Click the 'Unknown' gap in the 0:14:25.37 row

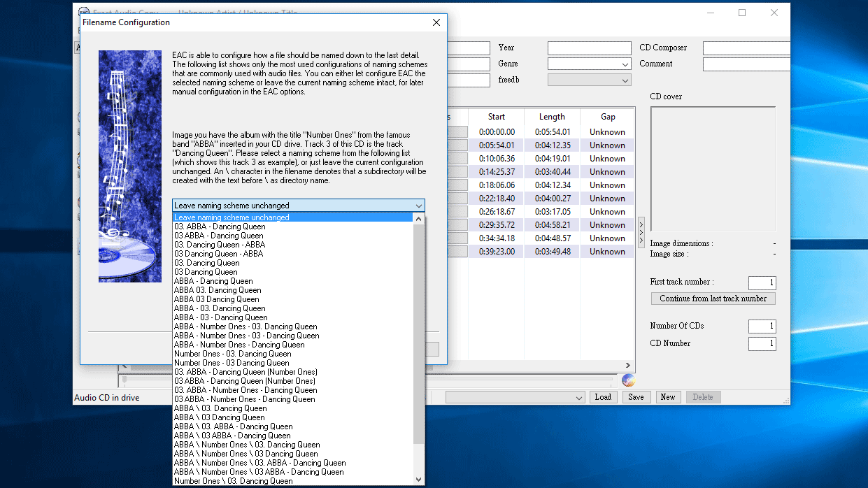(x=607, y=172)
